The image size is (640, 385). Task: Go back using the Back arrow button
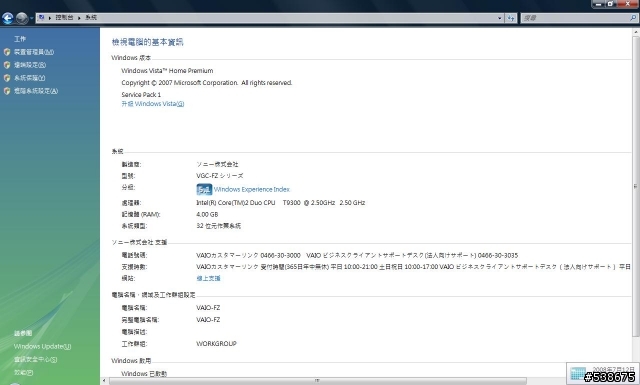pos(7,18)
